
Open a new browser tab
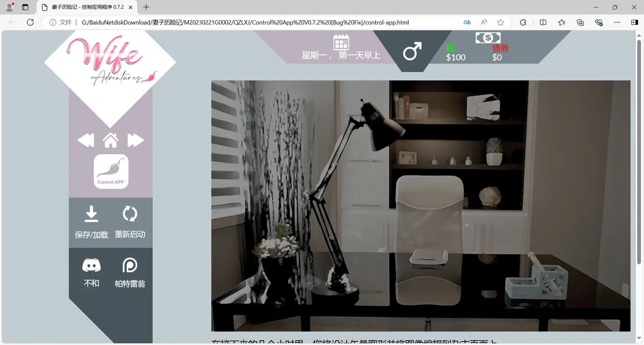[x=146, y=7]
